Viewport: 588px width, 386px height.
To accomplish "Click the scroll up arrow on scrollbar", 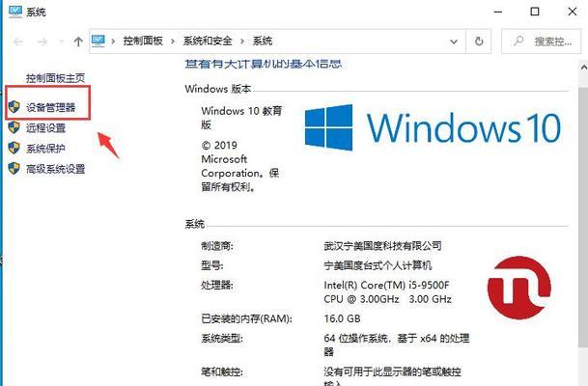I will (x=583, y=68).
